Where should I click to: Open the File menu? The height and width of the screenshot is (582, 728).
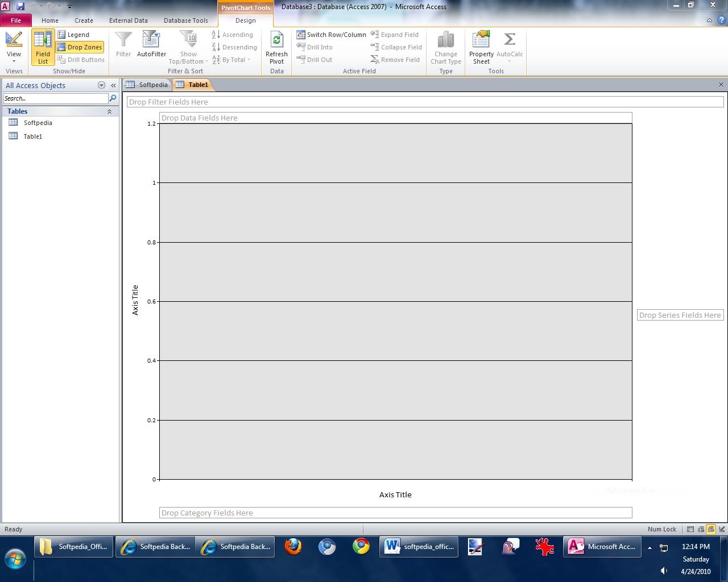click(16, 20)
